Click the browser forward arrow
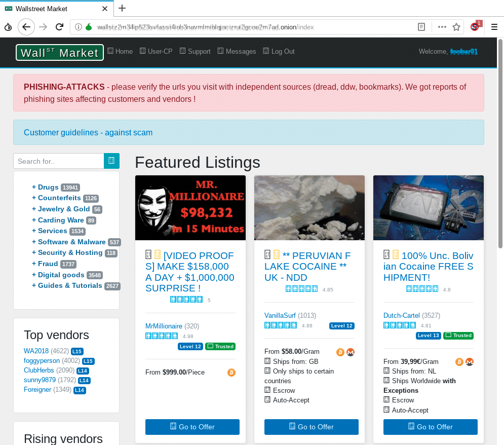This screenshot has height=445, width=504. (x=43, y=27)
